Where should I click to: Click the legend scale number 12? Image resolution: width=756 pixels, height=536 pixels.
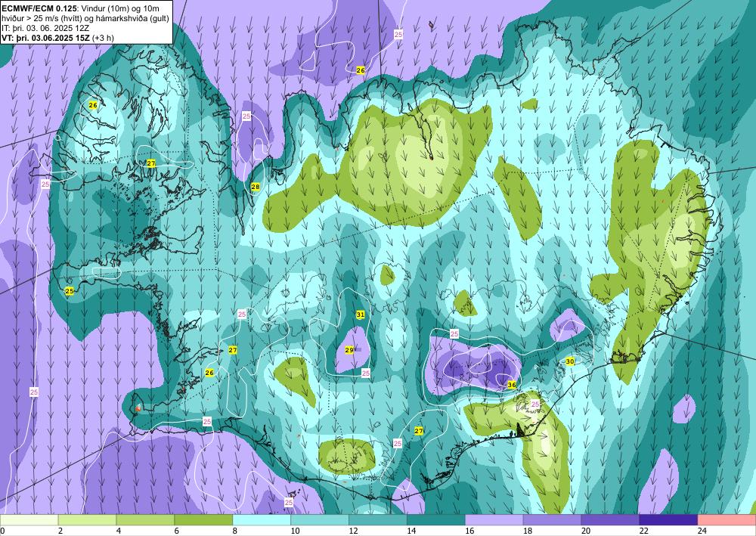click(353, 531)
